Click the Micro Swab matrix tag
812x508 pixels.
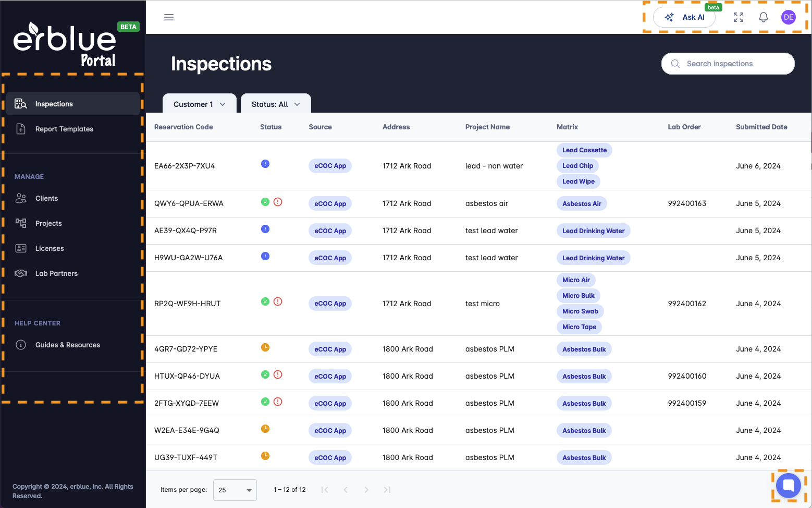[580, 311]
